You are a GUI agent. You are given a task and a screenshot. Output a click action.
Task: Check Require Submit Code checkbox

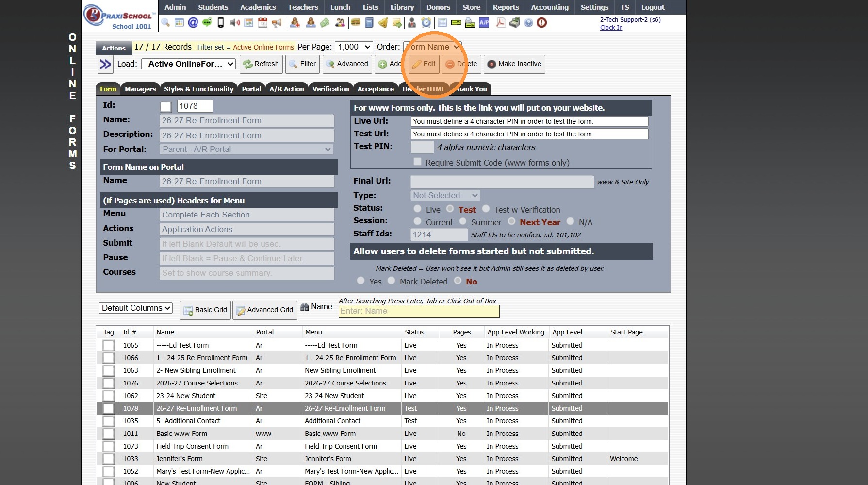[x=417, y=162]
